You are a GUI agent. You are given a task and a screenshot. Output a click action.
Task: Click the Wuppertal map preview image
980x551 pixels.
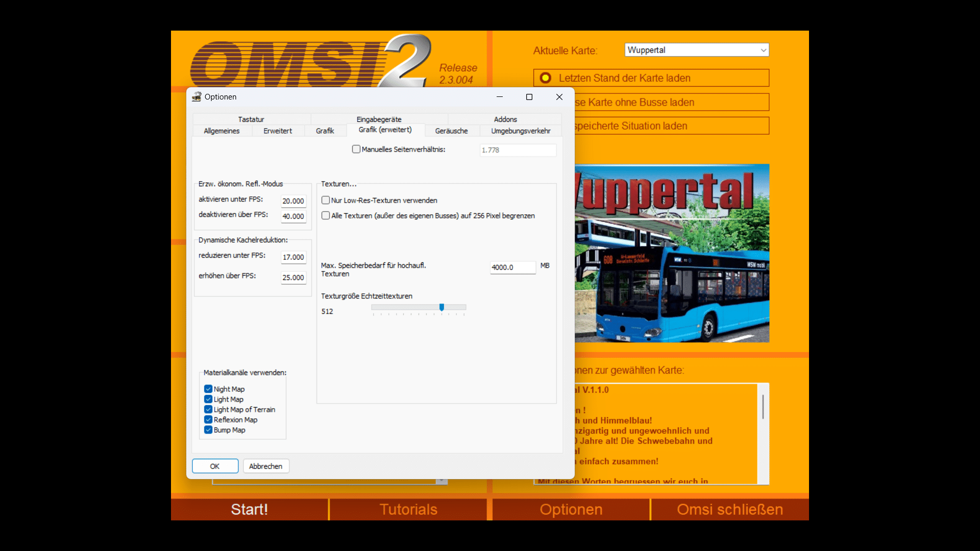pyautogui.click(x=672, y=253)
